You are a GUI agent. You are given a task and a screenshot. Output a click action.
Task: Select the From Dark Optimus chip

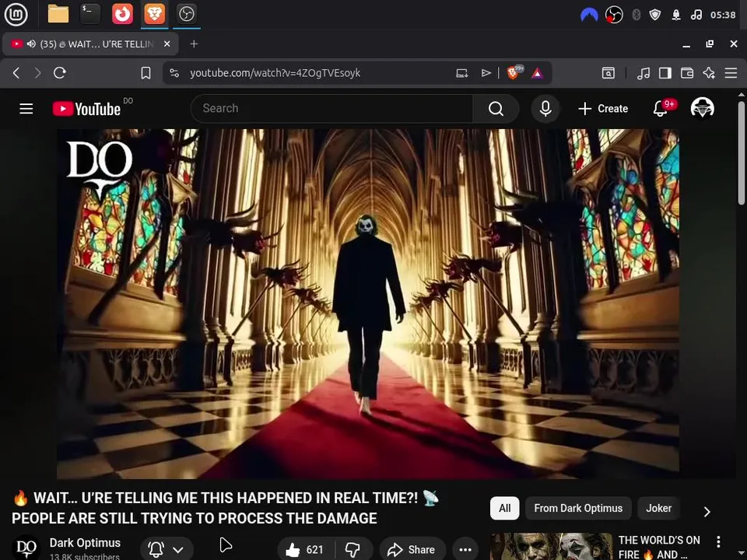[x=578, y=508]
